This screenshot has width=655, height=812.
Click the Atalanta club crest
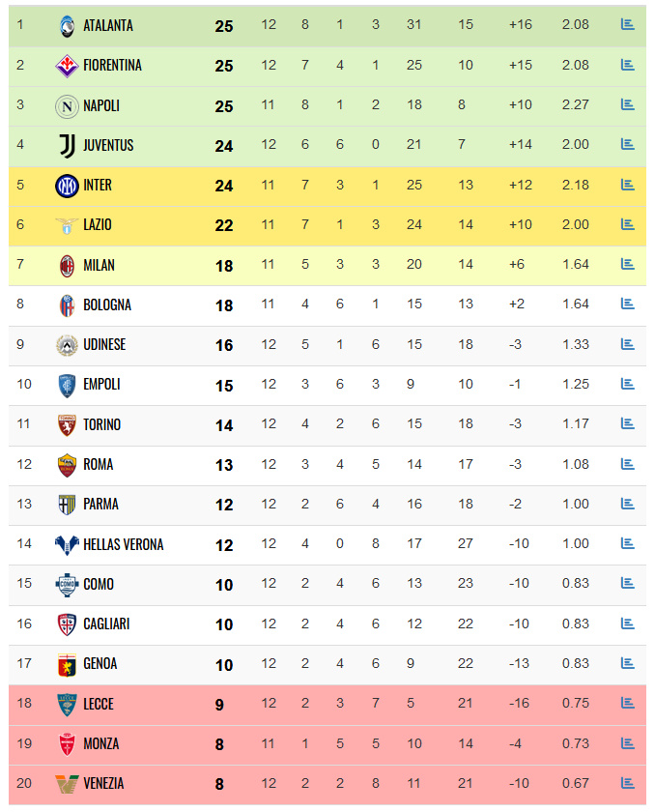[66, 26]
